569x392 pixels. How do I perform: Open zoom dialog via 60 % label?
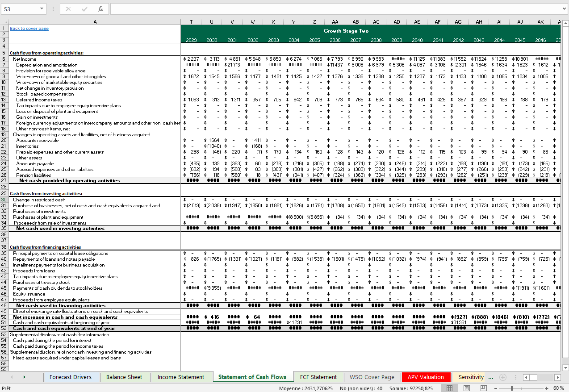pyautogui.click(x=559, y=388)
